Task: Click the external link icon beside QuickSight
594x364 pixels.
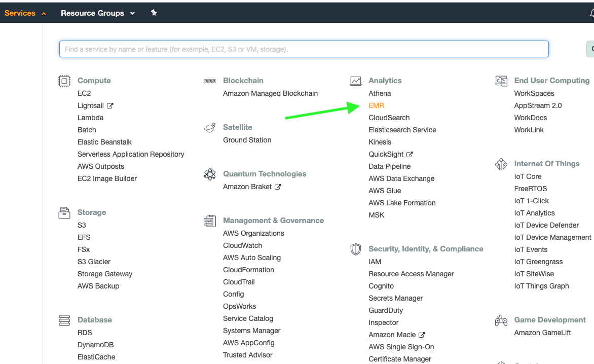Action: pyautogui.click(x=410, y=154)
